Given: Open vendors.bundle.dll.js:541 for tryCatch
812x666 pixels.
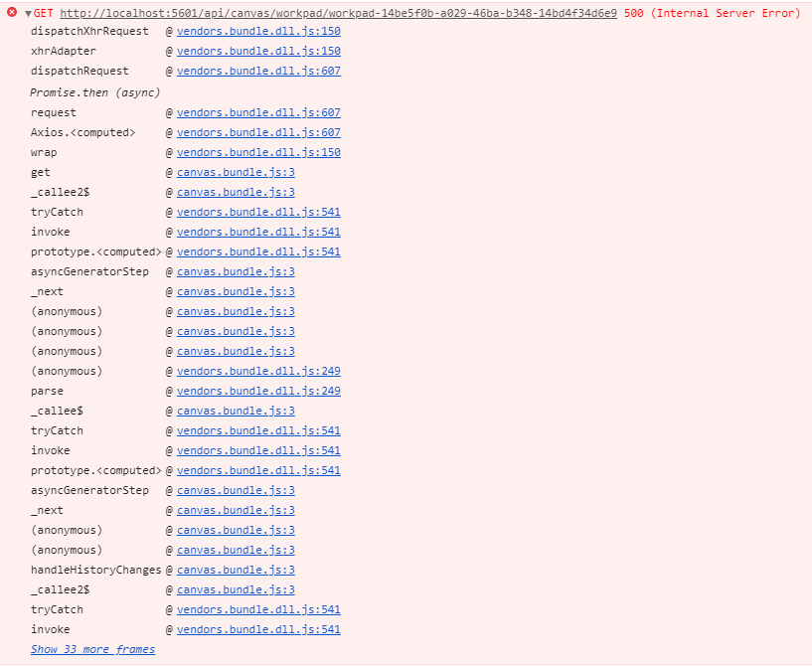Looking at the screenshot, I should [259, 212].
